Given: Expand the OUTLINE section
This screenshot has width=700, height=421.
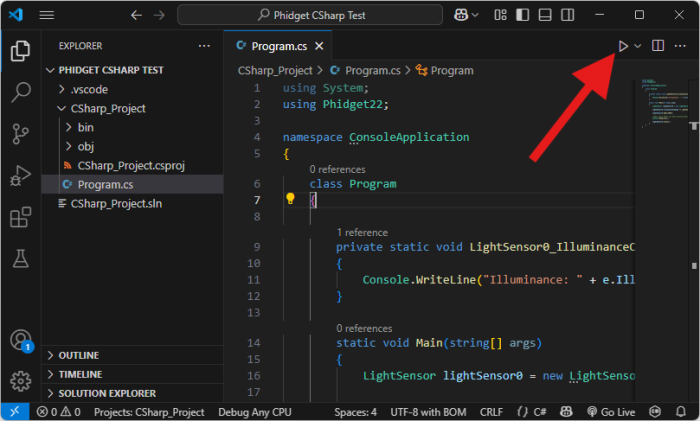Looking at the screenshot, I should [78, 355].
